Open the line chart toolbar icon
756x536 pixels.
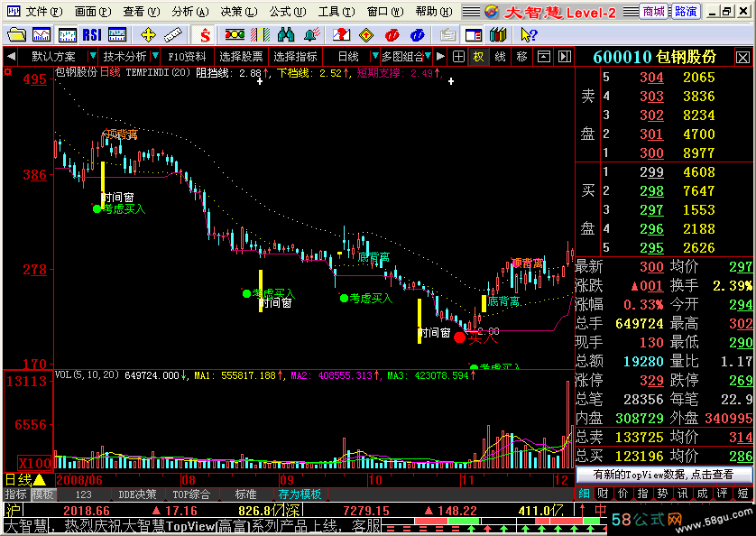click(41, 34)
